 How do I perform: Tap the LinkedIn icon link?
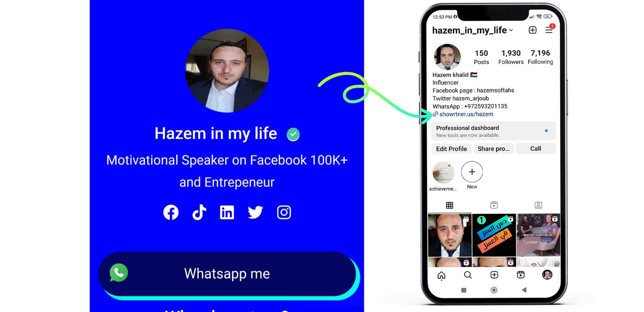click(x=227, y=212)
